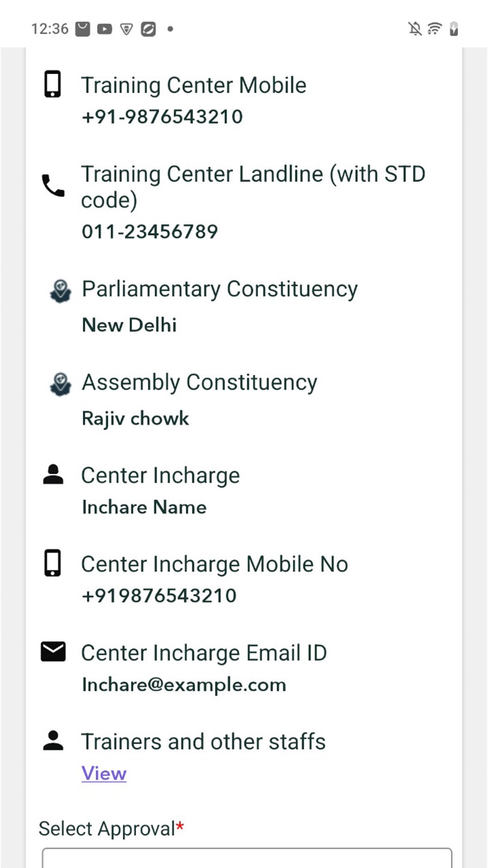Tap the Inchare Name text
Viewport: 488px width, 868px height.
coord(144,507)
